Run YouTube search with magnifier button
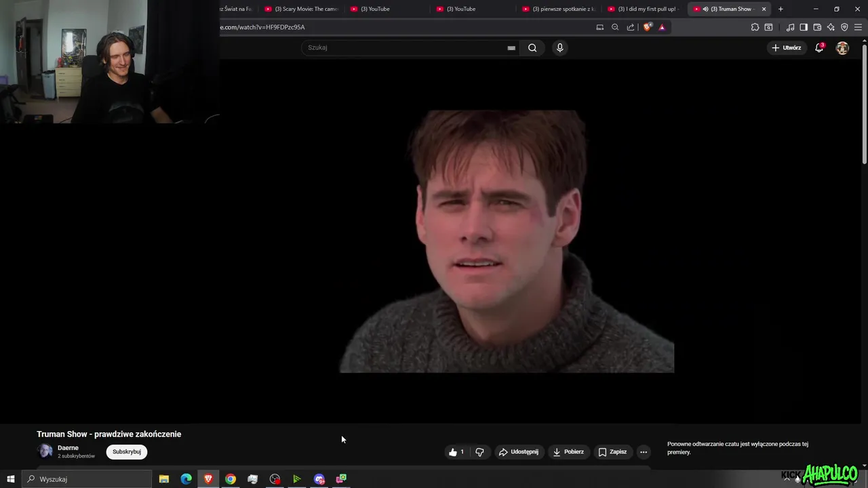 click(532, 47)
